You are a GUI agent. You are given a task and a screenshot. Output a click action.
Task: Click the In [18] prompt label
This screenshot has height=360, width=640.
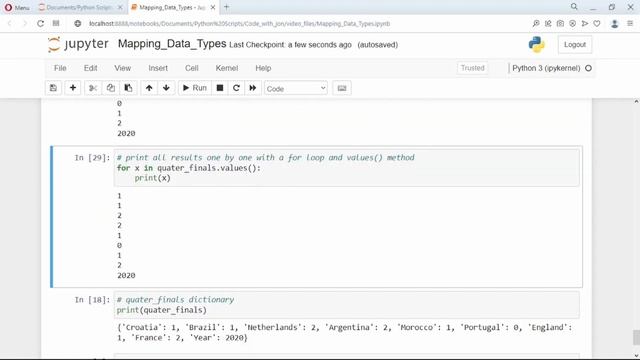click(x=92, y=300)
